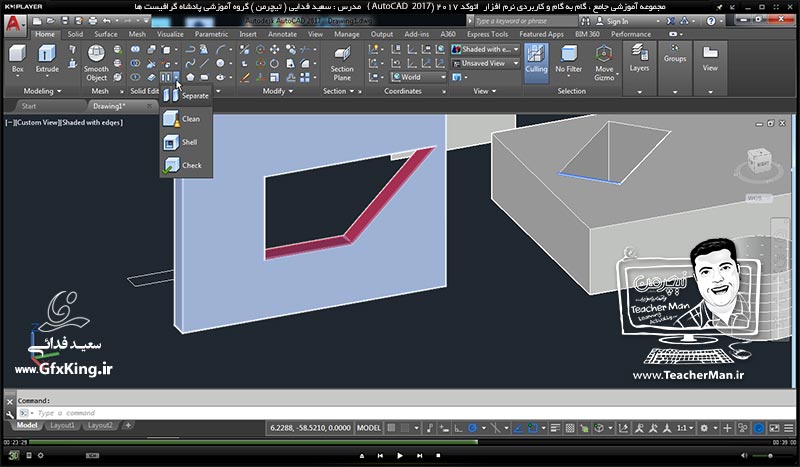This screenshot has height=467, width=800.
Task: Open the No Filter selection tool
Action: point(568,59)
